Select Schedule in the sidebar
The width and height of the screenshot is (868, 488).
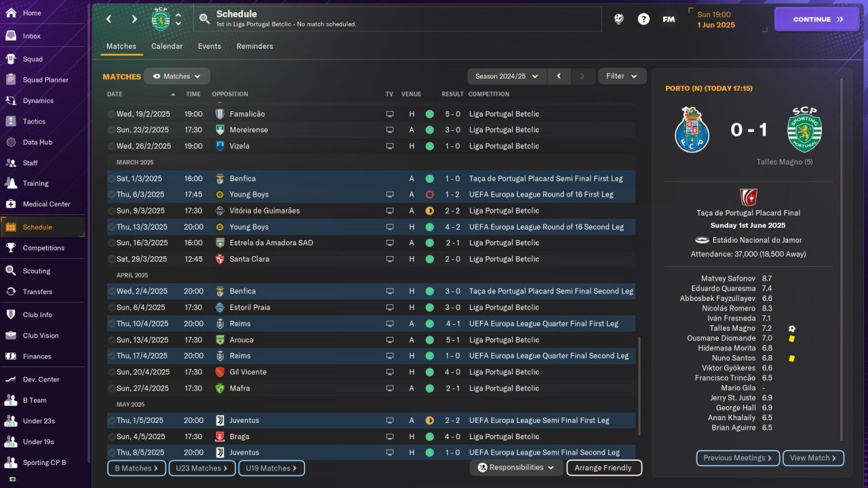(x=43, y=227)
